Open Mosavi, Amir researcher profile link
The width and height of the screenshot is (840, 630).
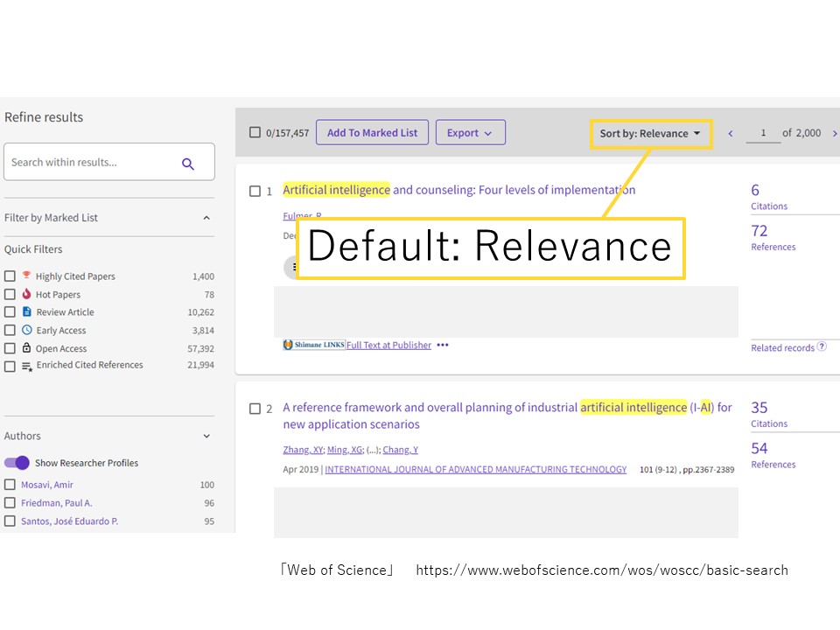coord(47,484)
